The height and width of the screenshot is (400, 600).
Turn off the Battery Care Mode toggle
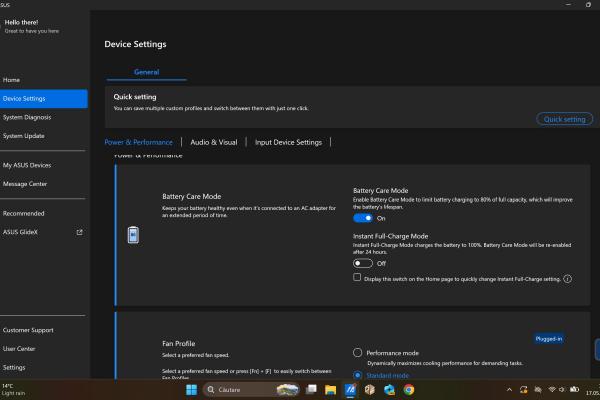[x=362, y=218]
